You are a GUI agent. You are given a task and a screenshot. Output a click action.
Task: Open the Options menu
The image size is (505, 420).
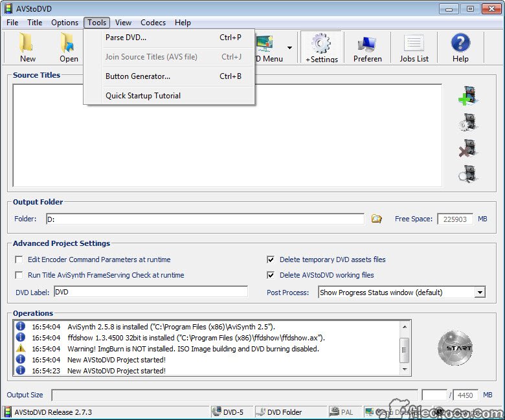[x=65, y=23]
